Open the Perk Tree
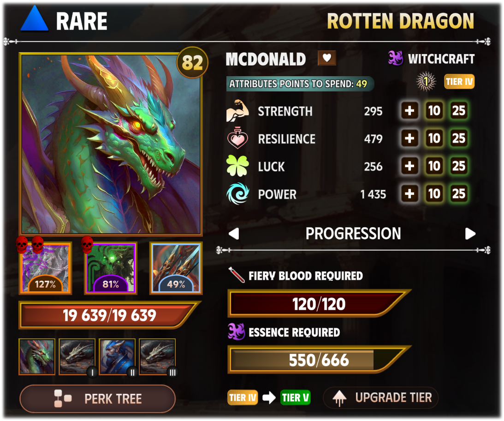504x421 pixels. click(x=98, y=399)
